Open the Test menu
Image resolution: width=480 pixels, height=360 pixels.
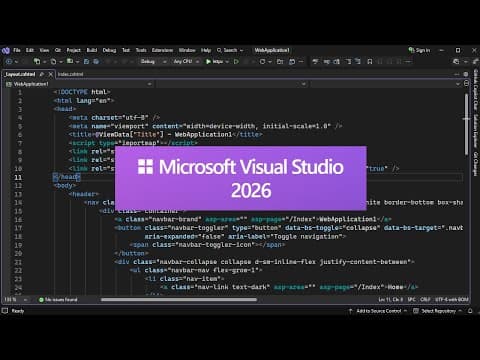[126, 50]
